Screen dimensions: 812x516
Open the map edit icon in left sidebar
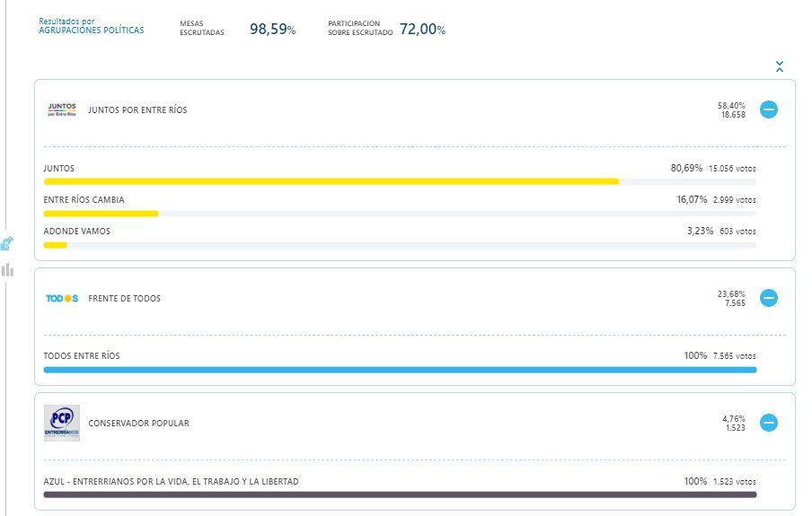(x=6, y=243)
